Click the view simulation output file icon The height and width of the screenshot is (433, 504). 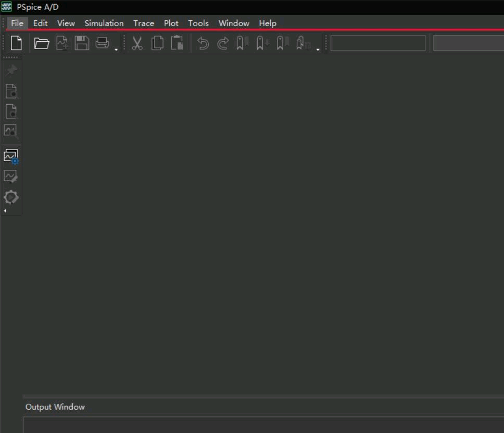tap(11, 91)
